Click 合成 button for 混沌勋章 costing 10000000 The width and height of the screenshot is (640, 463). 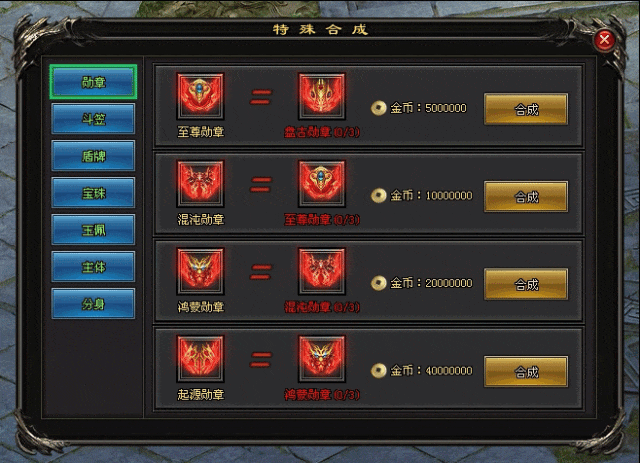(x=526, y=197)
